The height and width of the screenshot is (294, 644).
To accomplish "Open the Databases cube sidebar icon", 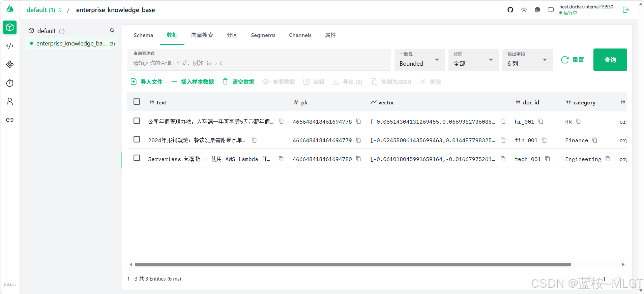I will [x=10, y=27].
